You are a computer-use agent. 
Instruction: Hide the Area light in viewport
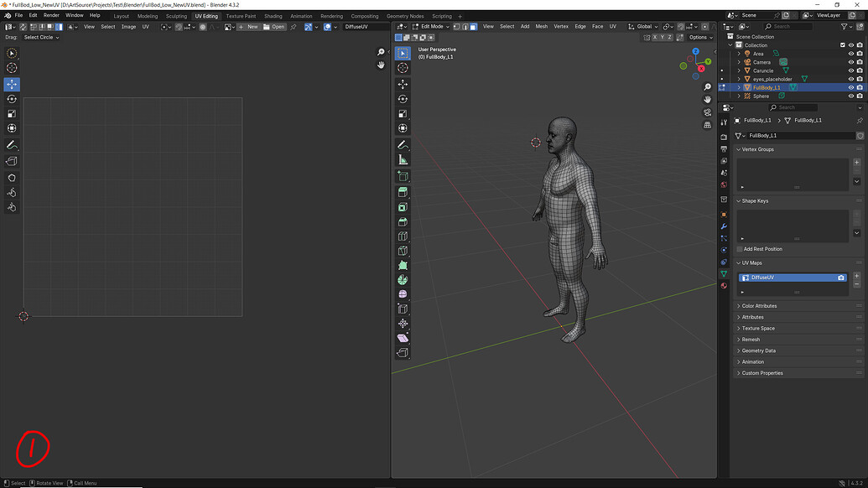851,54
